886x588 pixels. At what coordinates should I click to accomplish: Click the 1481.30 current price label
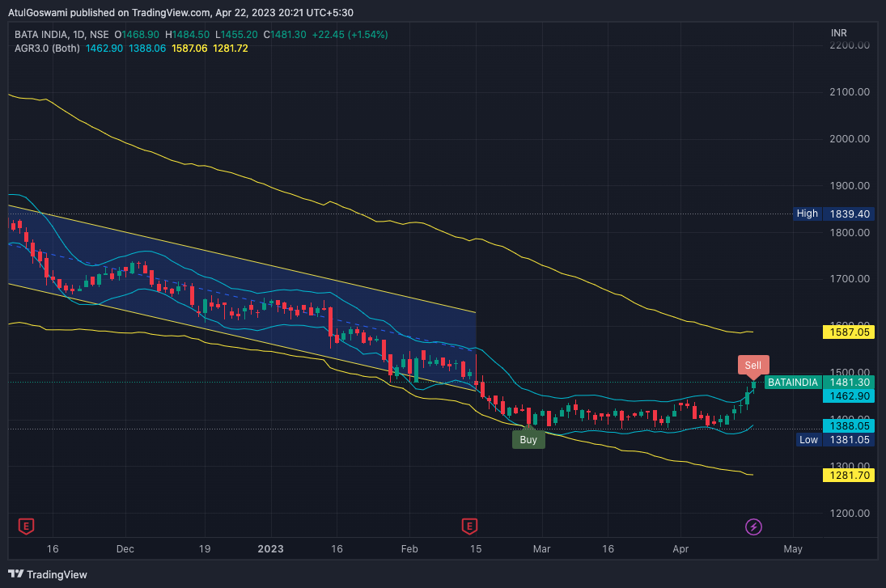click(849, 383)
